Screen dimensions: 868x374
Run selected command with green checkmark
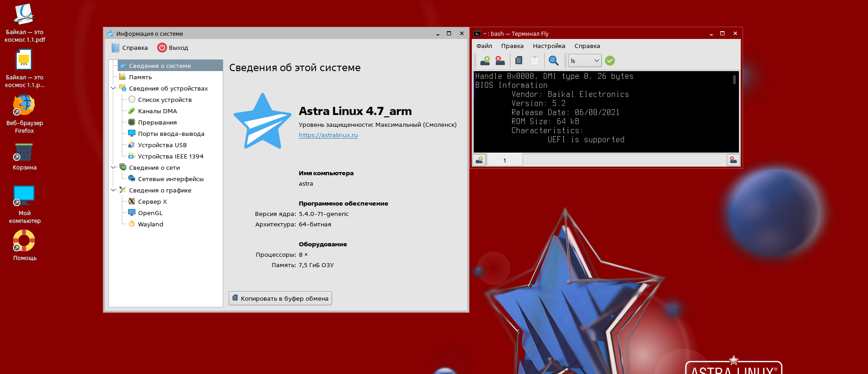(610, 61)
